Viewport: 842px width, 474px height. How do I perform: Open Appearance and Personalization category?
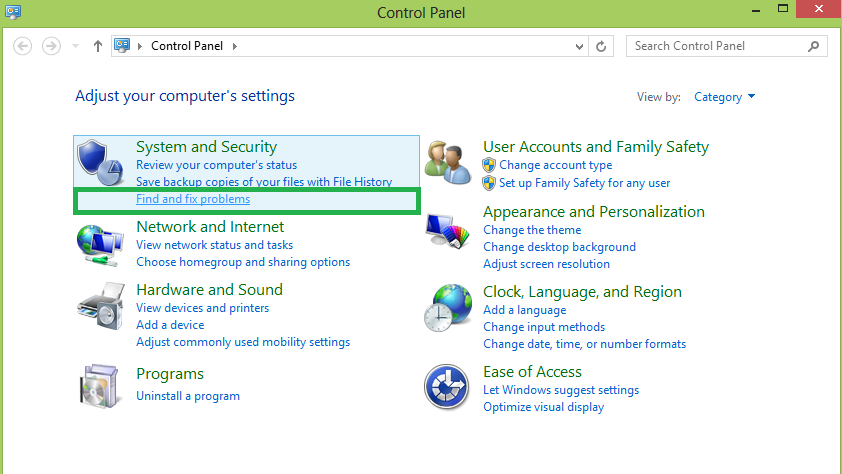(594, 212)
